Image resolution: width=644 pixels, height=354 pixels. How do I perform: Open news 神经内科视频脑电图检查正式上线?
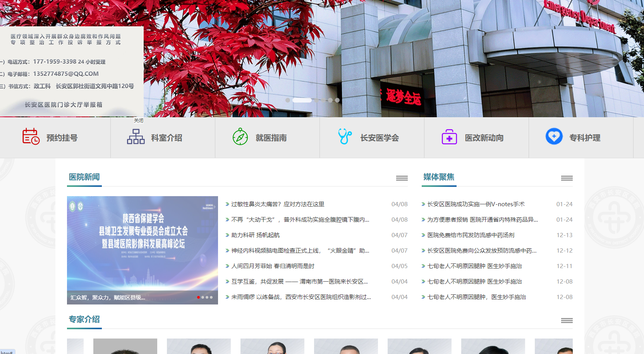(300, 250)
